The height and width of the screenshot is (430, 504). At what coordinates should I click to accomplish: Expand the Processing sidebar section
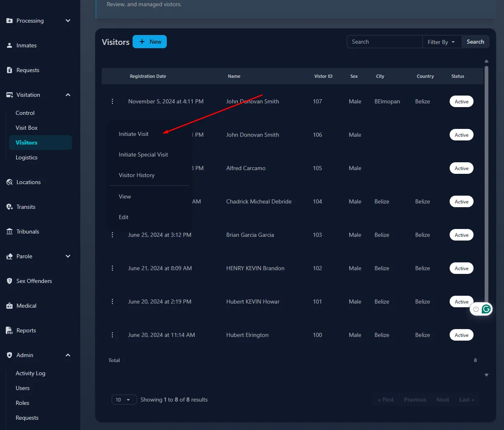click(x=68, y=21)
